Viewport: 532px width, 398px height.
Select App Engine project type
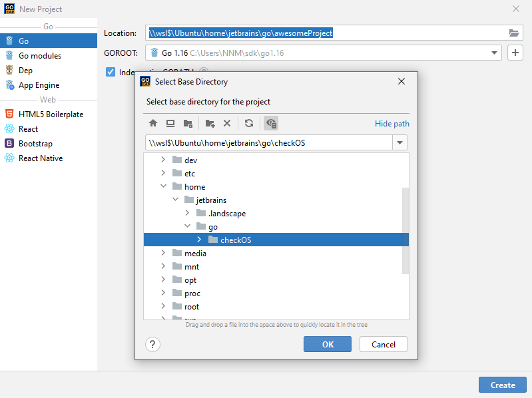click(49, 85)
